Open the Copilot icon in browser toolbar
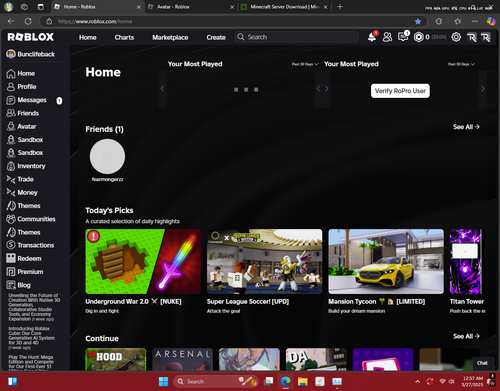 [491, 21]
